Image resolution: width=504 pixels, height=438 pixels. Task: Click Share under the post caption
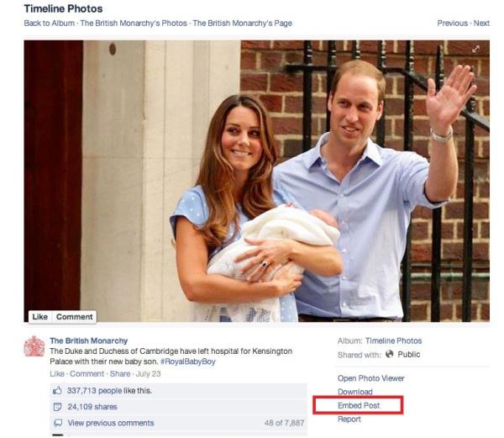(120, 373)
